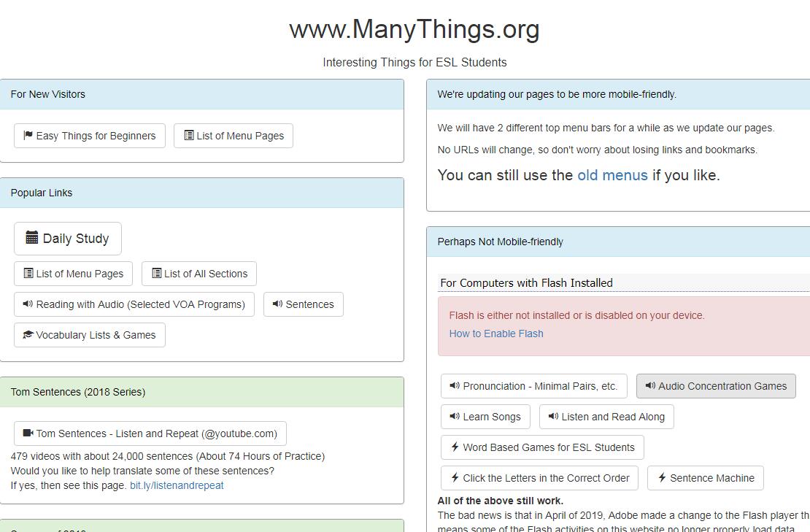The height and width of the screenshot is (532, 810).
Task: Click the video camera icon on Tom Sentences
Action: (28, 433)
